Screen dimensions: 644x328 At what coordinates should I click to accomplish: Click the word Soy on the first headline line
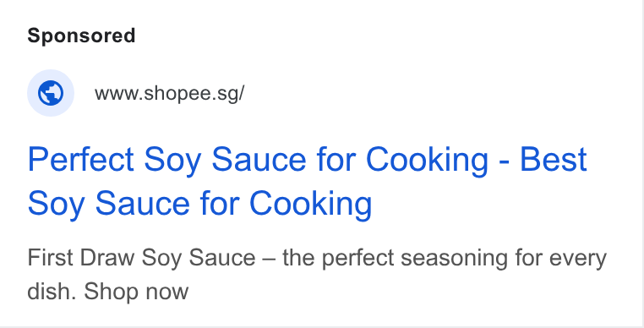pyautogui.click(x=172, y=161)
